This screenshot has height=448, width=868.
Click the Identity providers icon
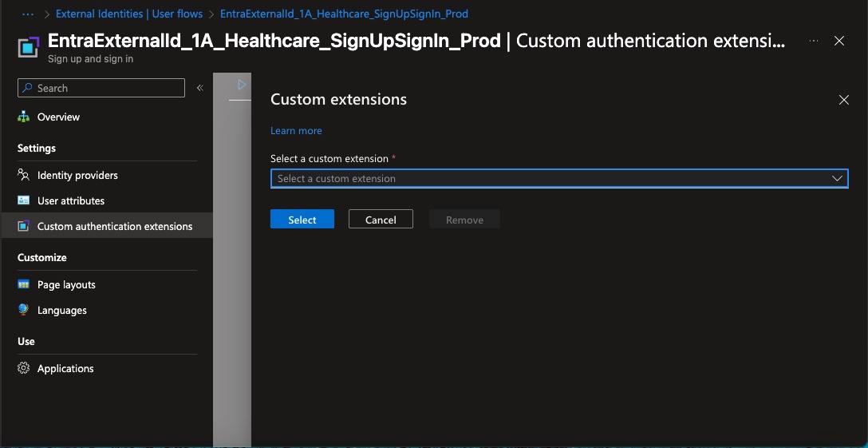coord(23,175)
